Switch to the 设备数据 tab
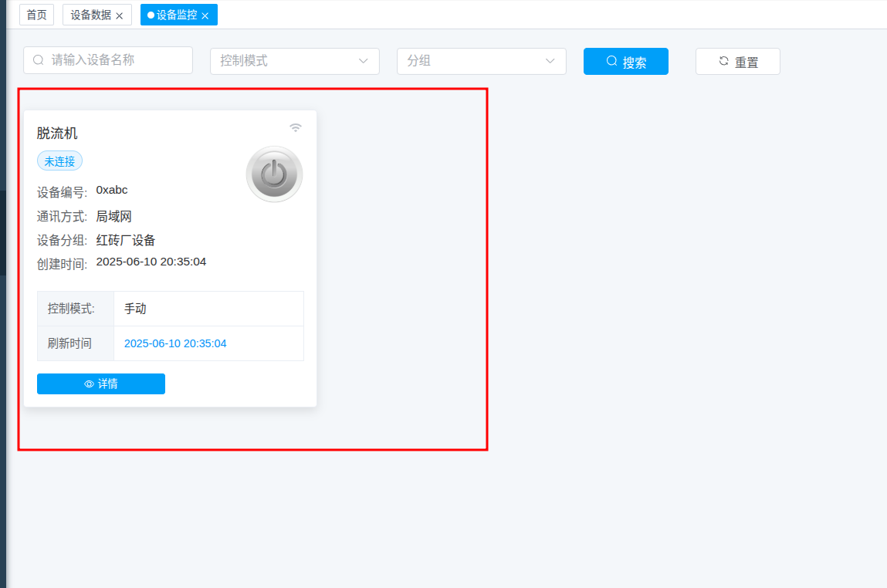 click(x=91, y=14)
